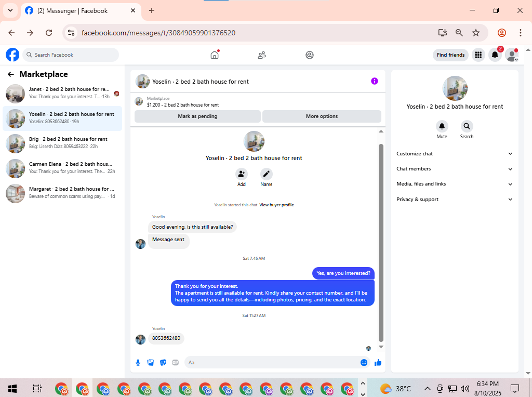Open Margaret conversation in list

(62, 193)
